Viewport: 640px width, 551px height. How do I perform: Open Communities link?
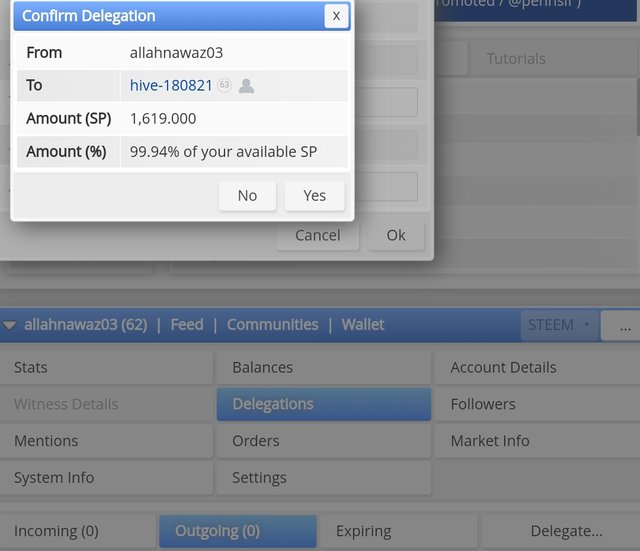click(273, 325)
